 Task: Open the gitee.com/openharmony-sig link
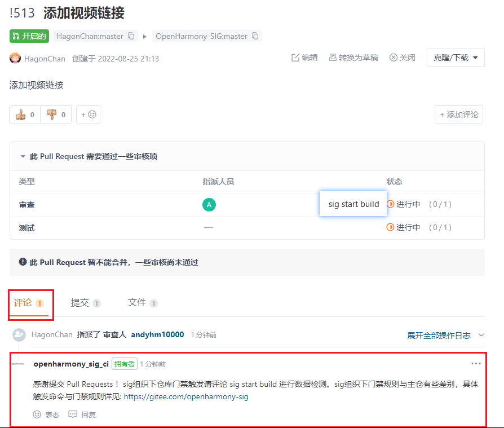186,397
